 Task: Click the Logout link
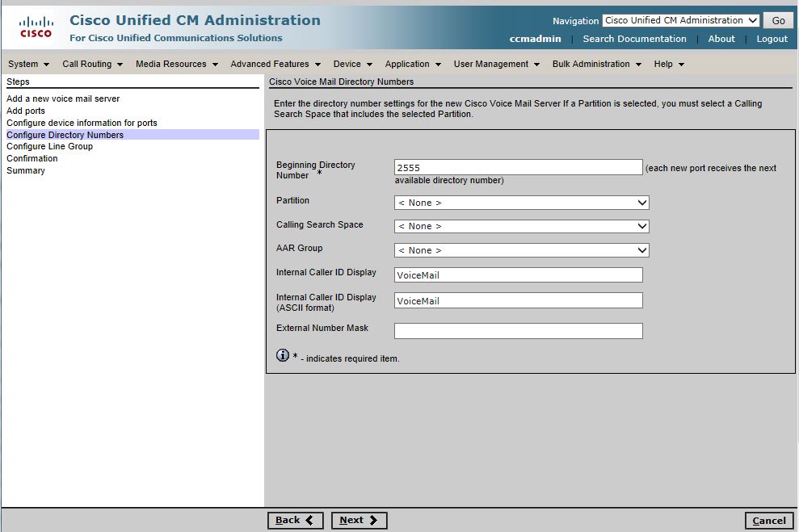click(772, 39)
